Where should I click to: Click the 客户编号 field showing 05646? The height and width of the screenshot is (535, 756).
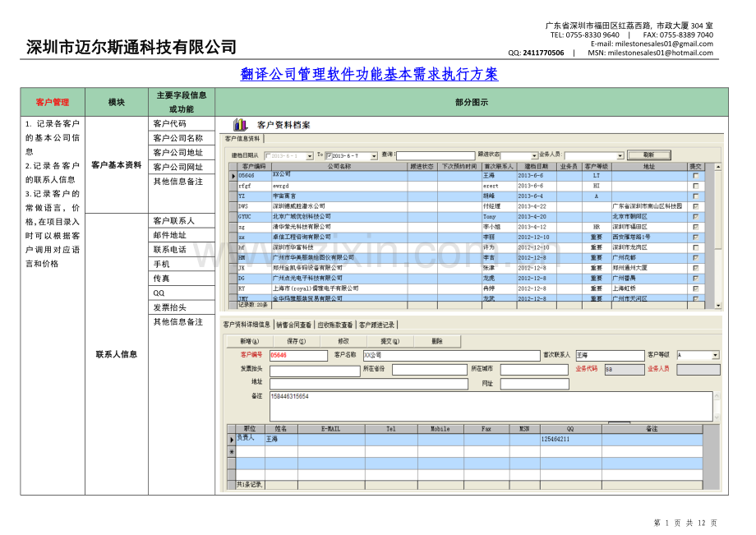click(298, 356)
